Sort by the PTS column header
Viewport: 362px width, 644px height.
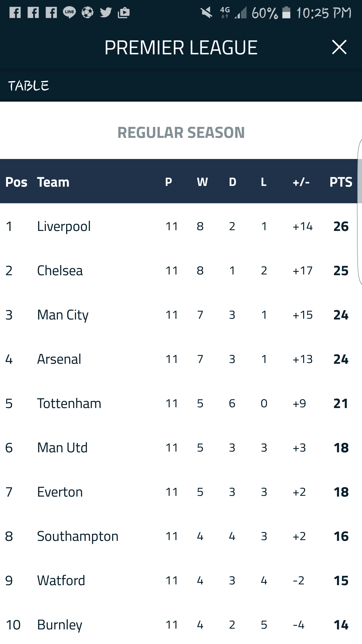[x=341, y=182]
